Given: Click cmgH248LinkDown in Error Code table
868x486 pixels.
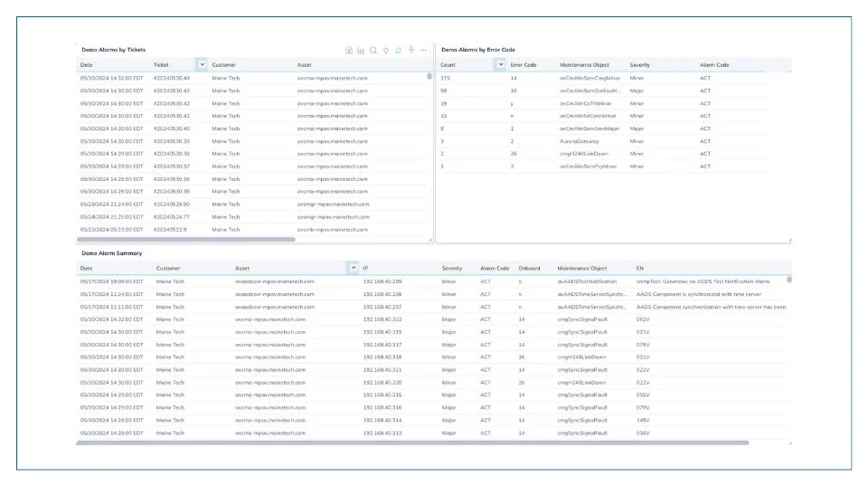Looking at the screenshot, I should (583, 154).
